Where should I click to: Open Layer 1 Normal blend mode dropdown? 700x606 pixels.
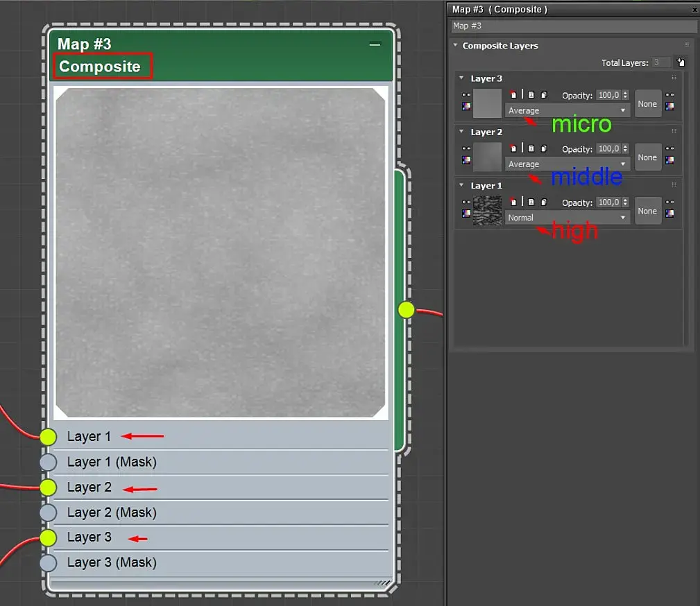[x=567, y=217]
